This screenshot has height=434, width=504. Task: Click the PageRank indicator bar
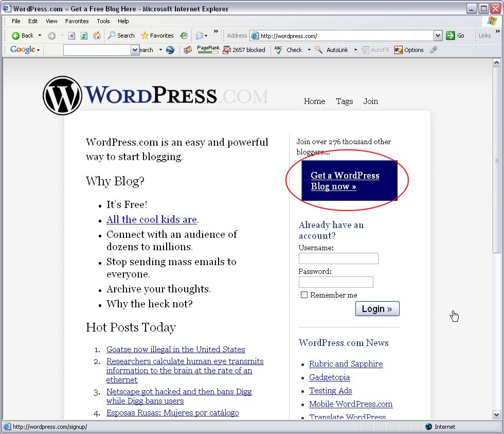(x=208, y=49)
